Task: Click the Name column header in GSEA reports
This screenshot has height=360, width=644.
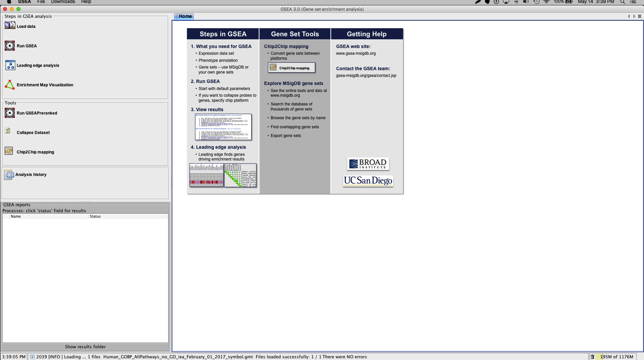Action: 49,216
